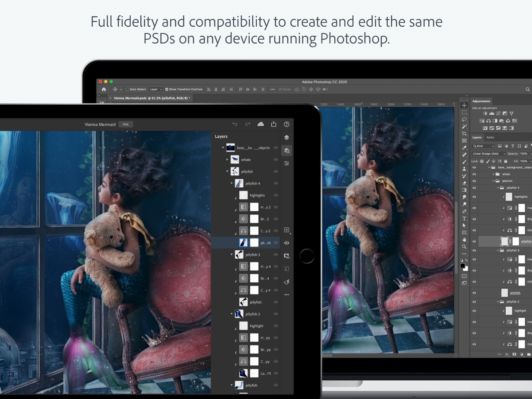Select the Magic Wand tool
The width and height of the screenshot is (532, 399).
tap(464, 126)
